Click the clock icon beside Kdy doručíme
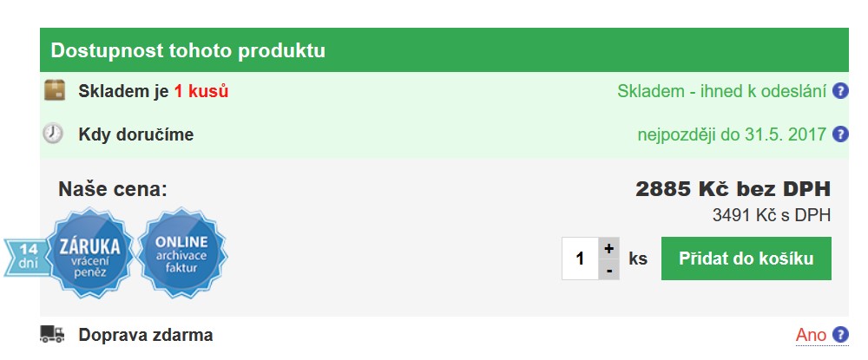 [53, 134]
